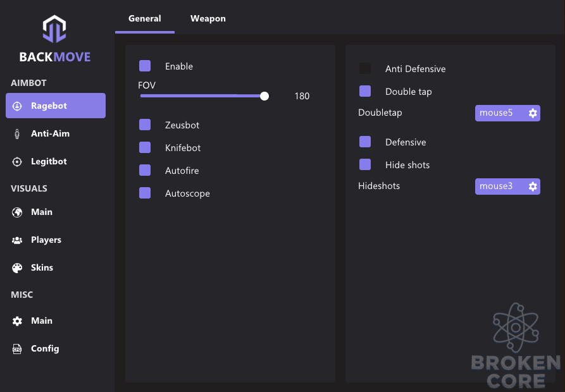Click the Anti-Aim figure icon
Image resolution: width=565 pixels, height=392 pixels.
(x=17, y=133)
